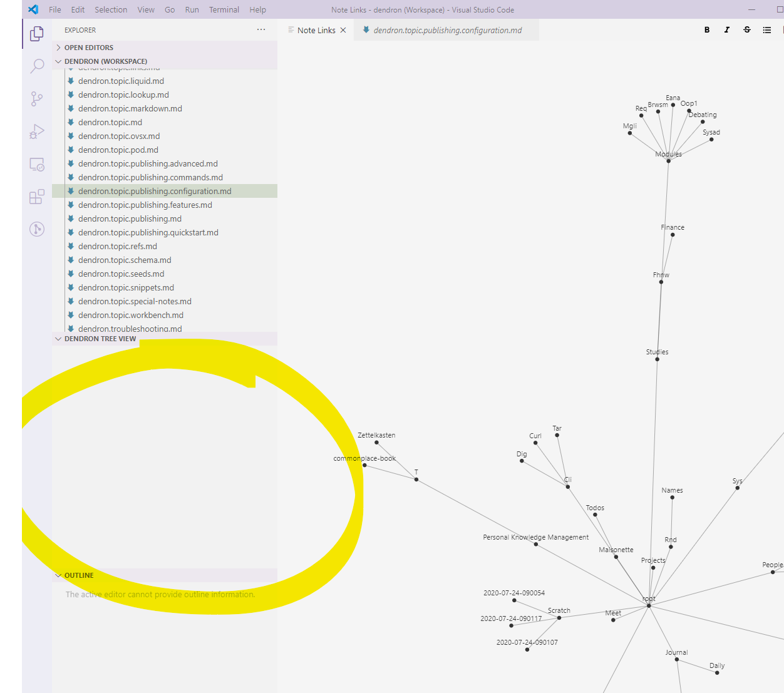Open the Remote Explorer view
The image size is (784, 693).
click(36, 164)
